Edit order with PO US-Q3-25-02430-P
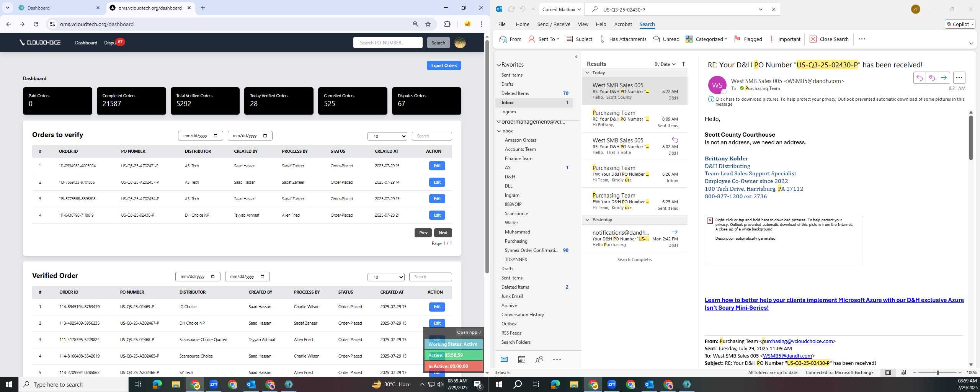 point(437,215)
